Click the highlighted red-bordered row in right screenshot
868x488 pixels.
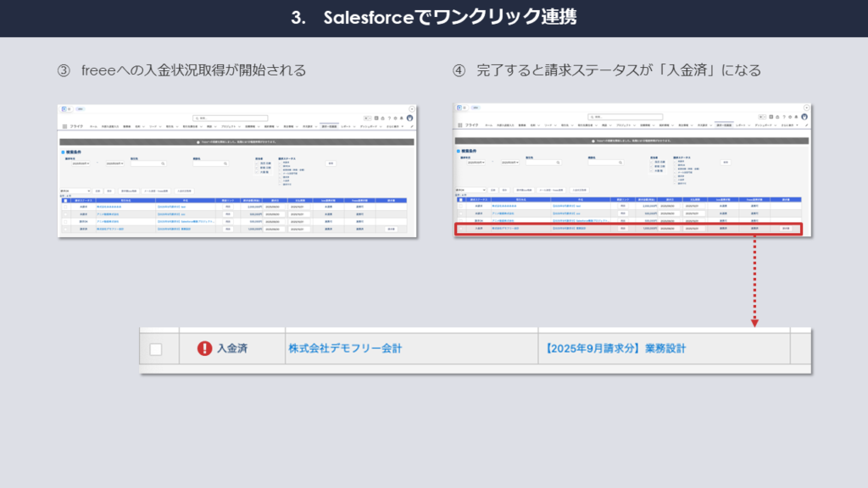tap(627, 229)
